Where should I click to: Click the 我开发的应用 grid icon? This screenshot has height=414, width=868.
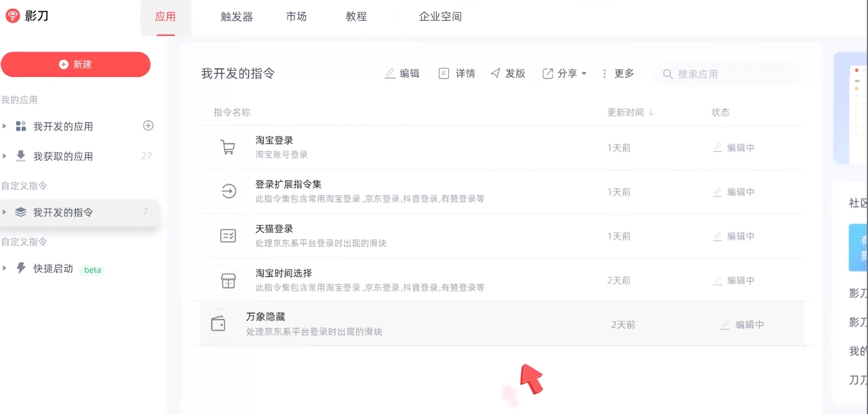[21, 126]
